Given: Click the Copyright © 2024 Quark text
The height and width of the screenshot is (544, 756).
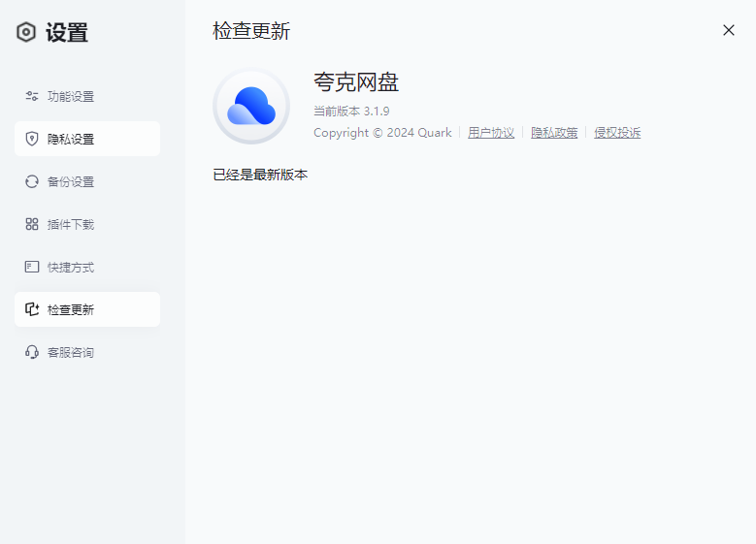Looking at the screenshot, I should coord(382,133).
